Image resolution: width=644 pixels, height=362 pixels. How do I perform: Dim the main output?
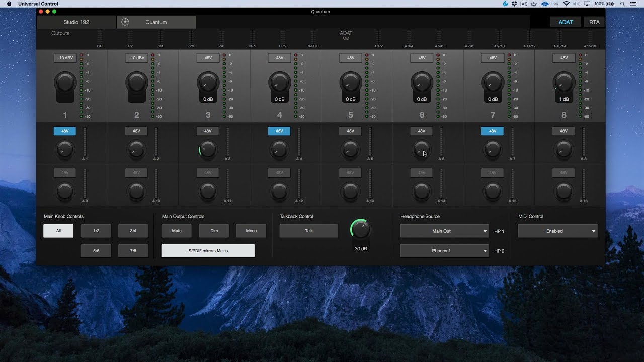tap(214, 231)
